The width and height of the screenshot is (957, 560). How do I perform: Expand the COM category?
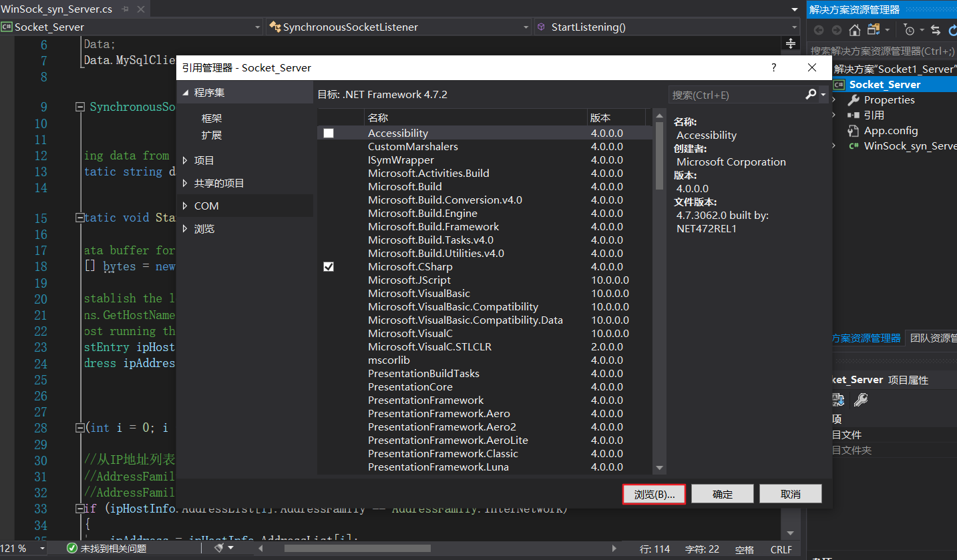(186, 206)
